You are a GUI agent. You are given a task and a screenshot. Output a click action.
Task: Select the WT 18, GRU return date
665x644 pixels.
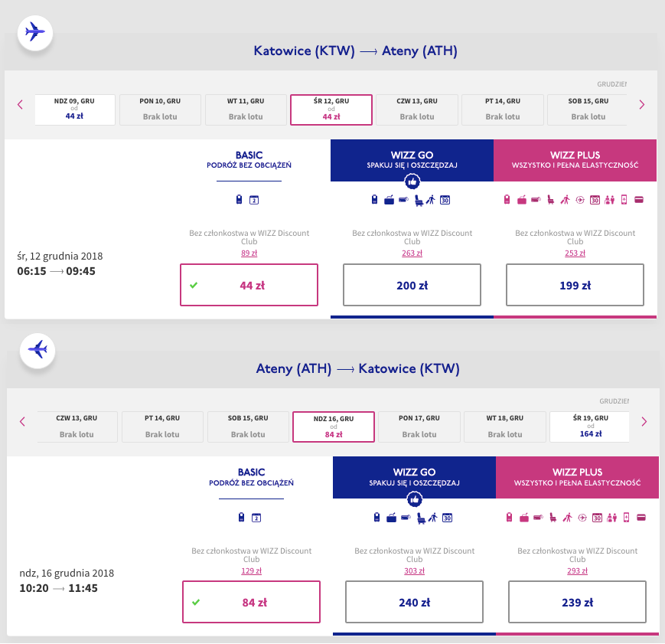(505, 427)
